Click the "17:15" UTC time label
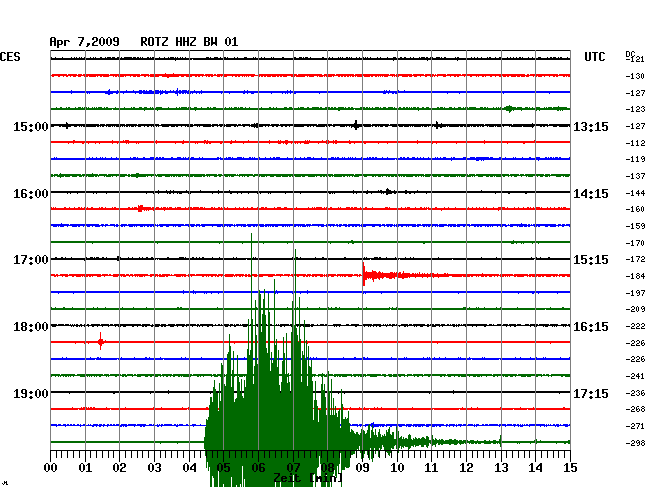The height and width of the screenshot is (494, 650). pos(591,393)
